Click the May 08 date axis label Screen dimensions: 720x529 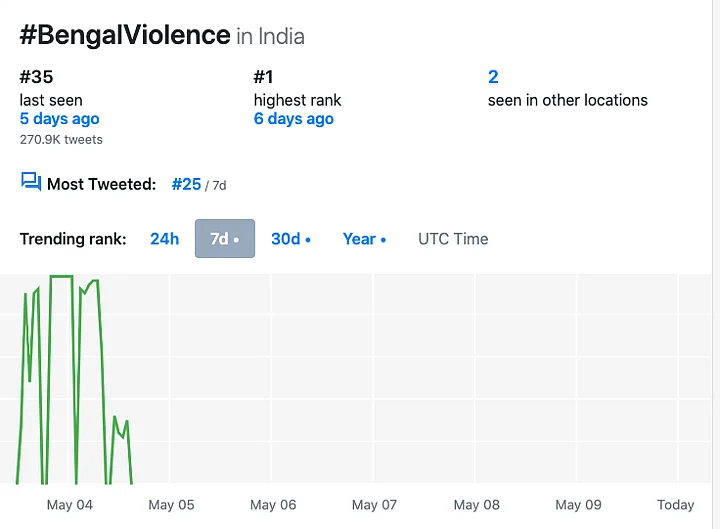click(x=476, y=505)
